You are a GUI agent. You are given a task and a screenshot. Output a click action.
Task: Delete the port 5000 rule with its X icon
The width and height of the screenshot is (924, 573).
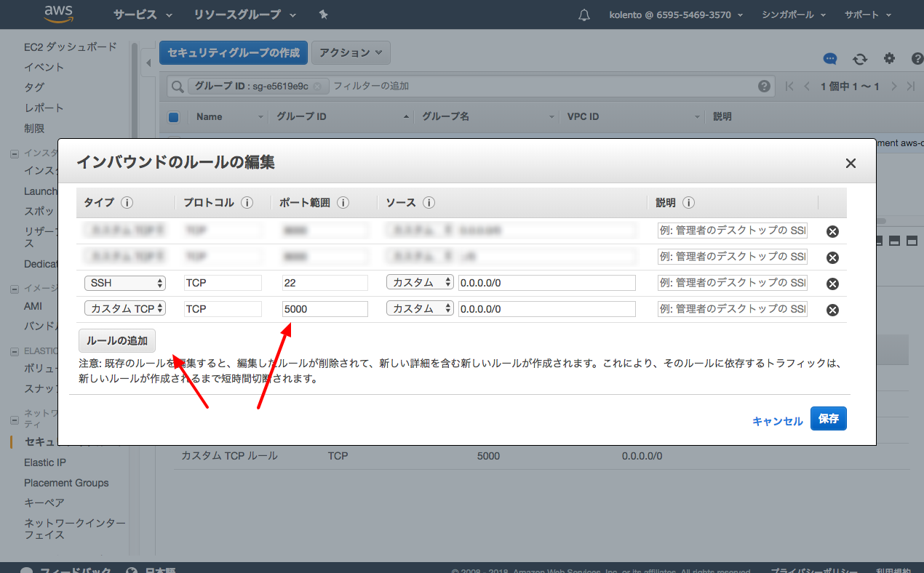coord(832,309)
